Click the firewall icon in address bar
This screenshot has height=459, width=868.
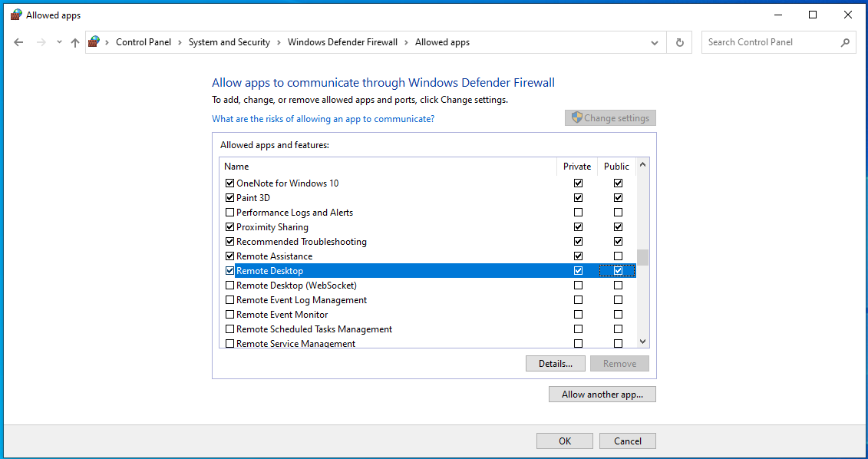click(94, 41)
